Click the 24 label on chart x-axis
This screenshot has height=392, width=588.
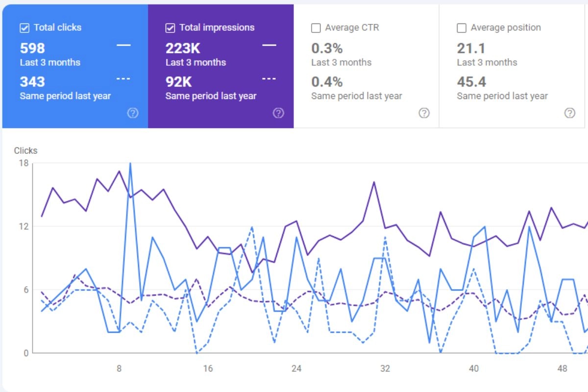(x=296, y=368)
